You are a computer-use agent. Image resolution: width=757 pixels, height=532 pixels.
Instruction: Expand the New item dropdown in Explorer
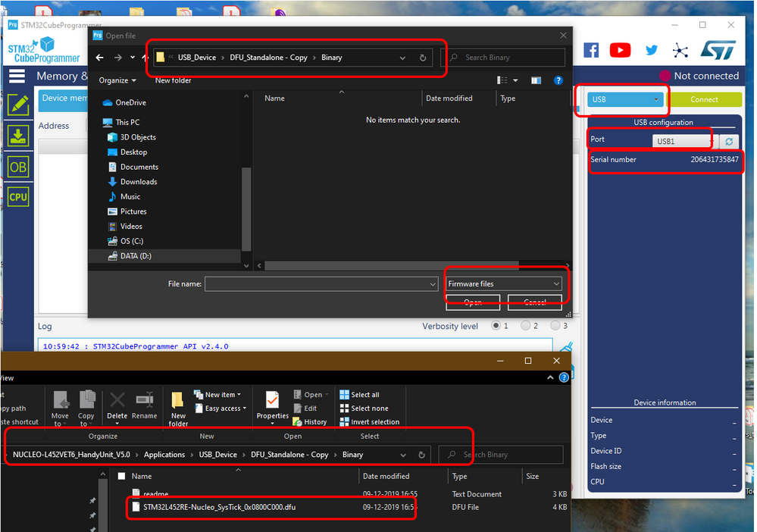pyautogui.click(x=239, y=395)
